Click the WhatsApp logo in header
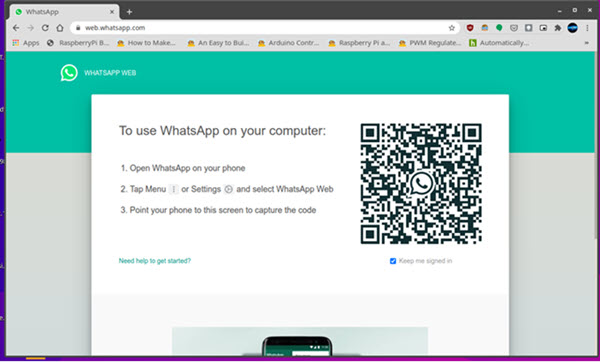600x362 pixels. click(x=69, y=73)
